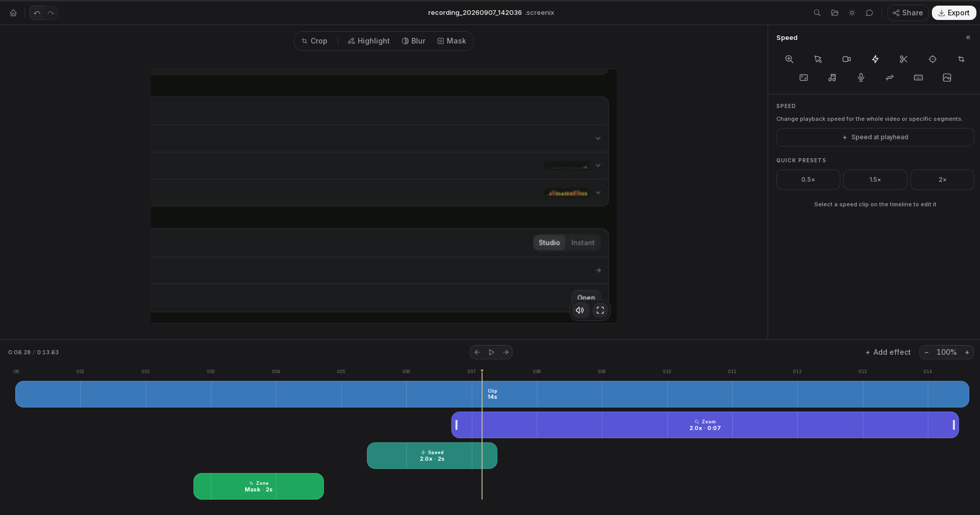
Task: Collapse the Speed side panel
Action: (x=968, y=37)
